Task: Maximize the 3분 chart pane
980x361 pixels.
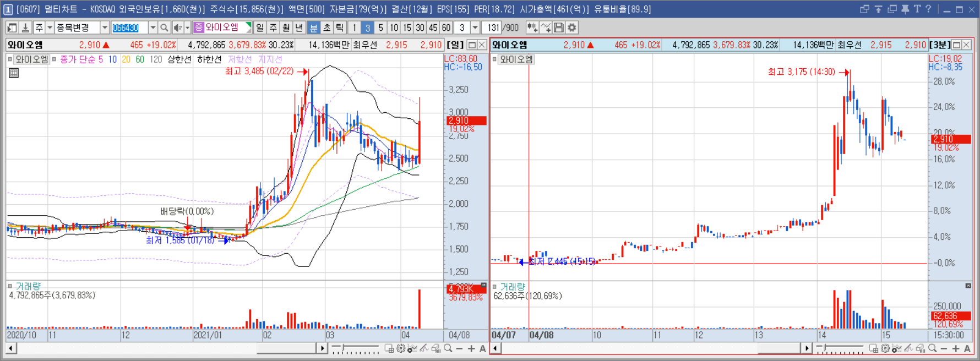Action: tap(956, 45)
